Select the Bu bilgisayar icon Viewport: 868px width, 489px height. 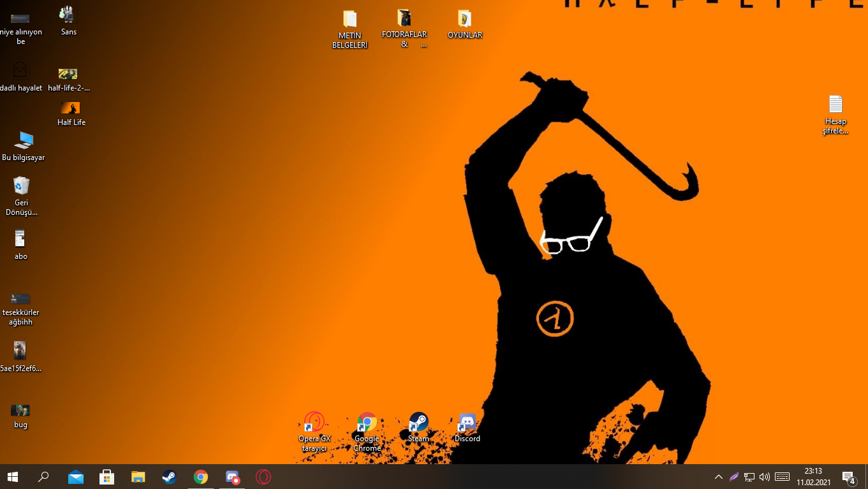click(x=24, y=146)
